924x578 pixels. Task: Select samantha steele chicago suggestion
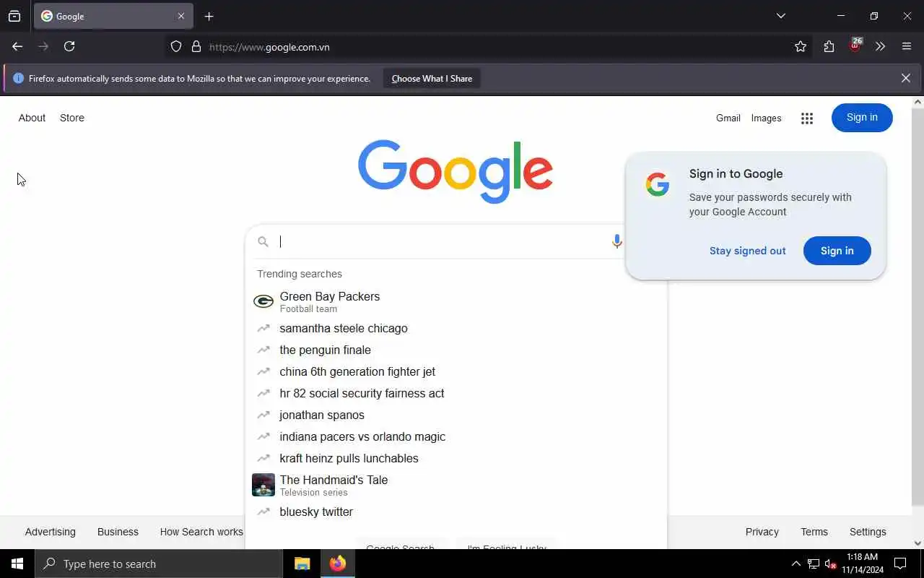[456, 328]
